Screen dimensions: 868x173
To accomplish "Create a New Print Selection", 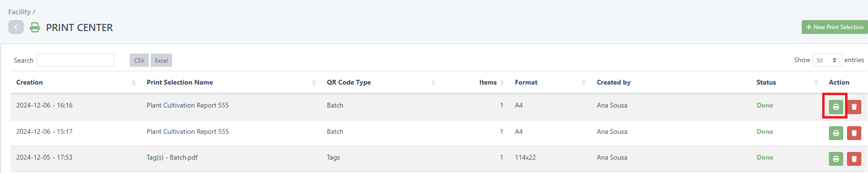I will (x=835, y=27).
